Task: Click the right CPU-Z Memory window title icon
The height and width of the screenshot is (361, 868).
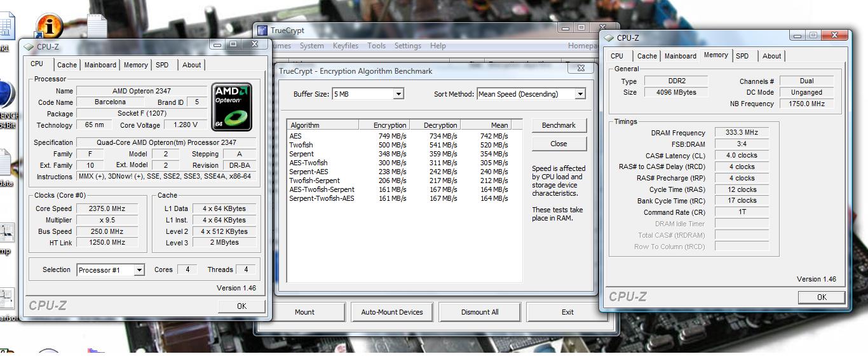Action: coord(609,37)
